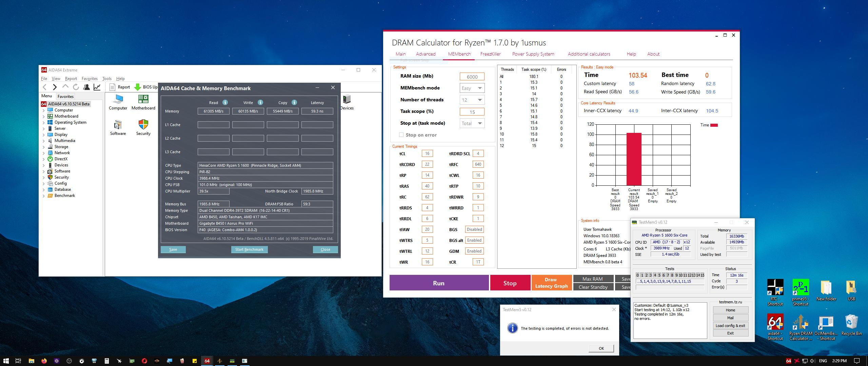Image resolution: width=868 pixels, height=366 pixels.
Task: Click AIDA64 forward navigation arrow
Action: point(55,87)
